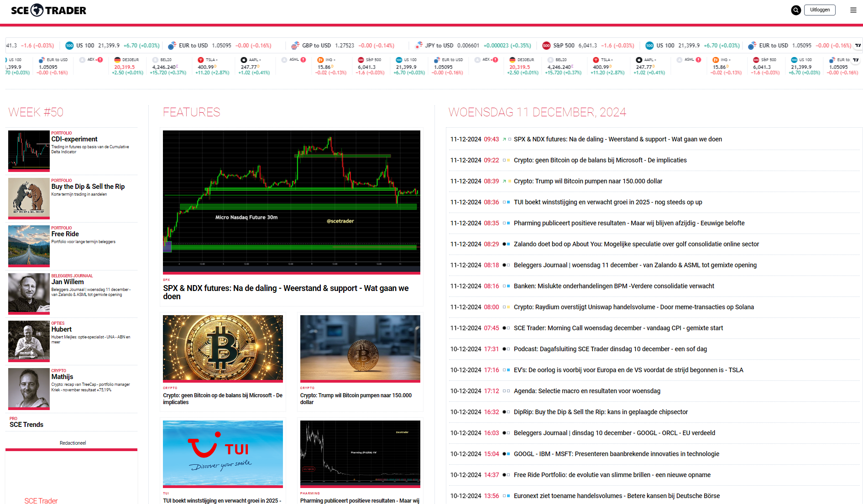Screen dimensions: 863x504
Task: Open 'Podcast: Dagafsluiting SCE Trader' news item
Action: [610, 349]
